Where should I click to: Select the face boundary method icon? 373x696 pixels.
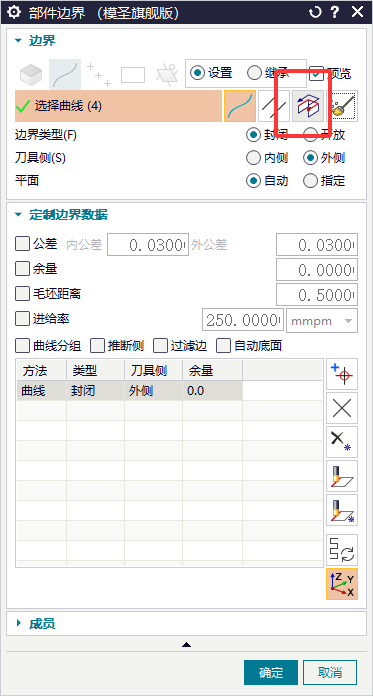31,75
